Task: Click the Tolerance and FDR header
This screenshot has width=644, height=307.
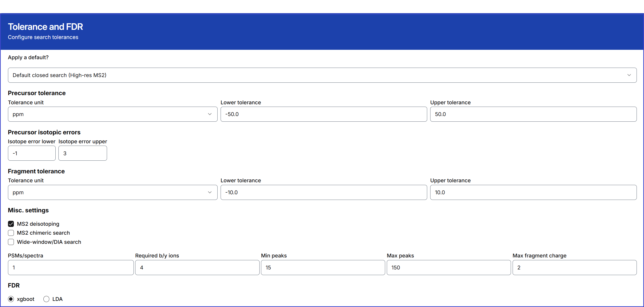Action: [x=45, y=27]
